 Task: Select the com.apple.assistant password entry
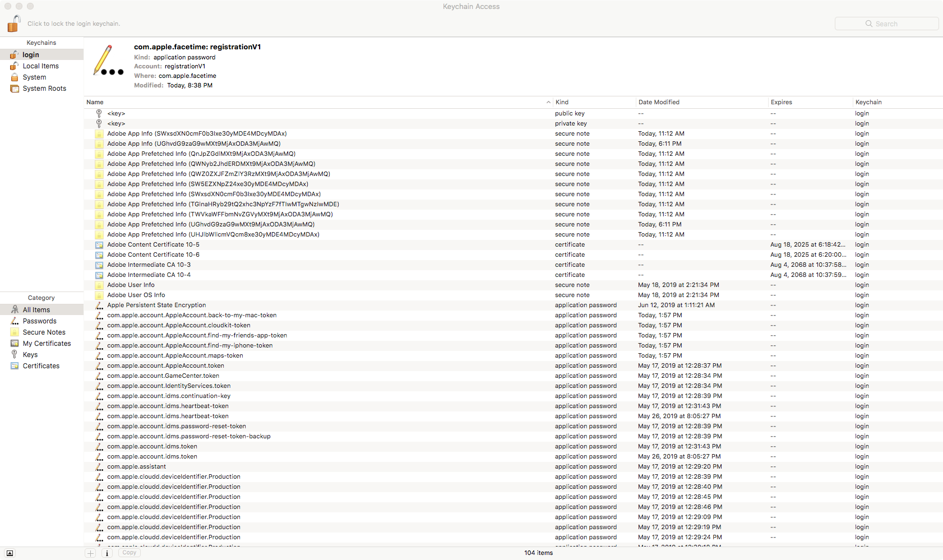pyautogui.click(x=136, y=466)
